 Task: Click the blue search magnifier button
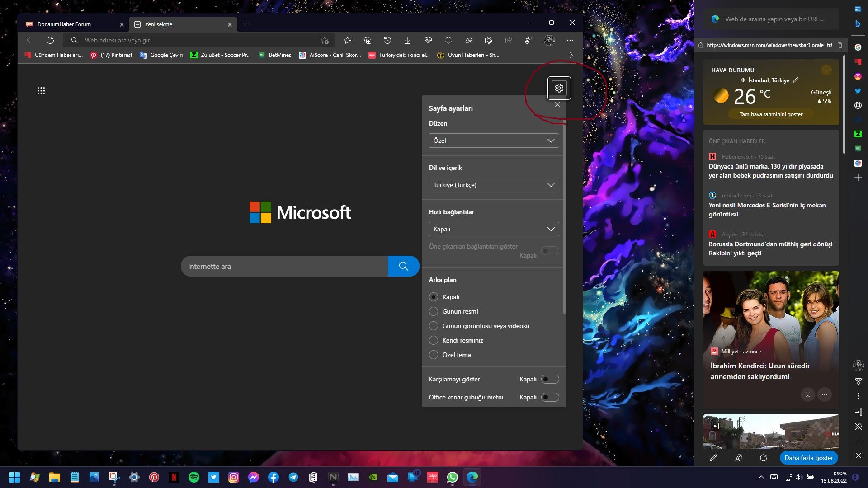point(403,266)
